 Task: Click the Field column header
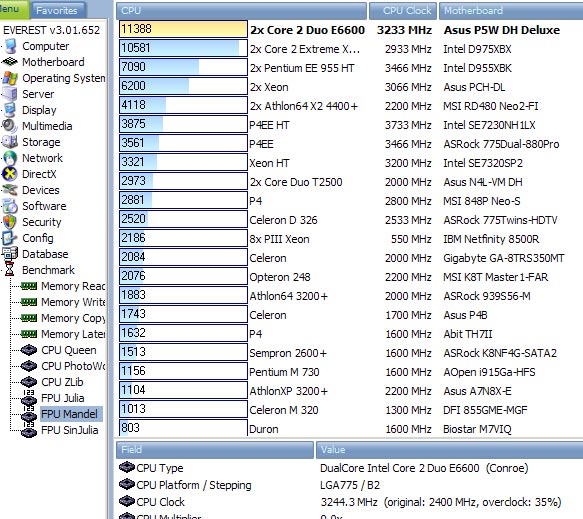pyautogui.click(x=215, y=450)
